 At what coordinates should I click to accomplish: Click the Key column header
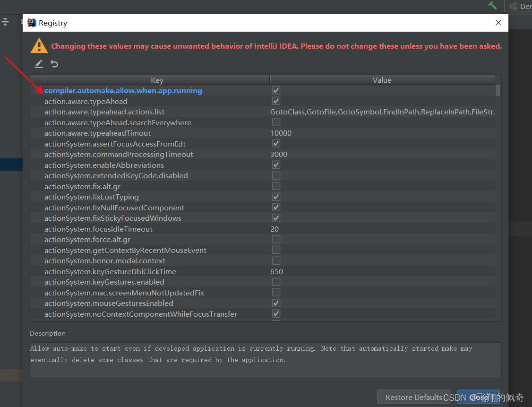pyautogui.click(x=157, y=80)
